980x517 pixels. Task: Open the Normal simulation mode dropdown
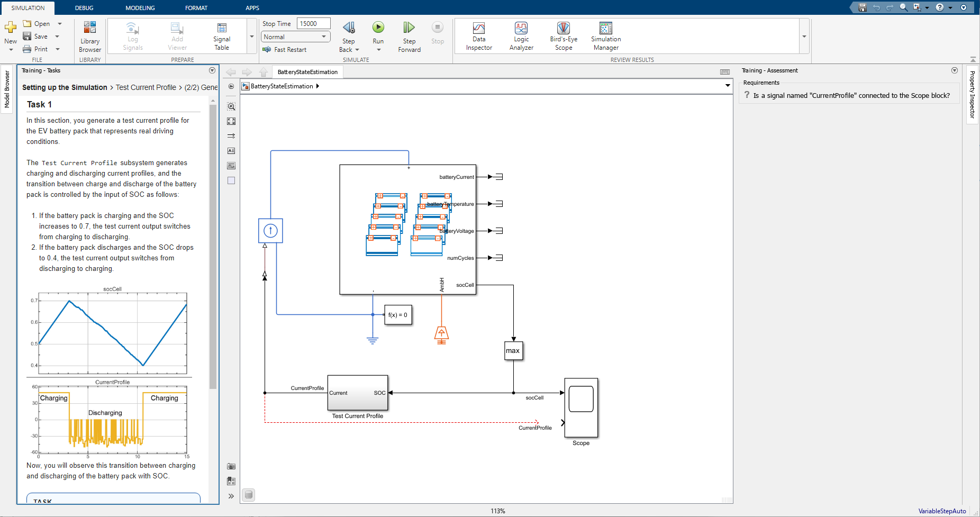(x=295, y=37)
